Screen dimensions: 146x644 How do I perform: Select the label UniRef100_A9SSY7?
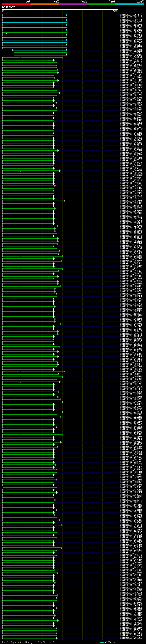(x=131, y=47)
